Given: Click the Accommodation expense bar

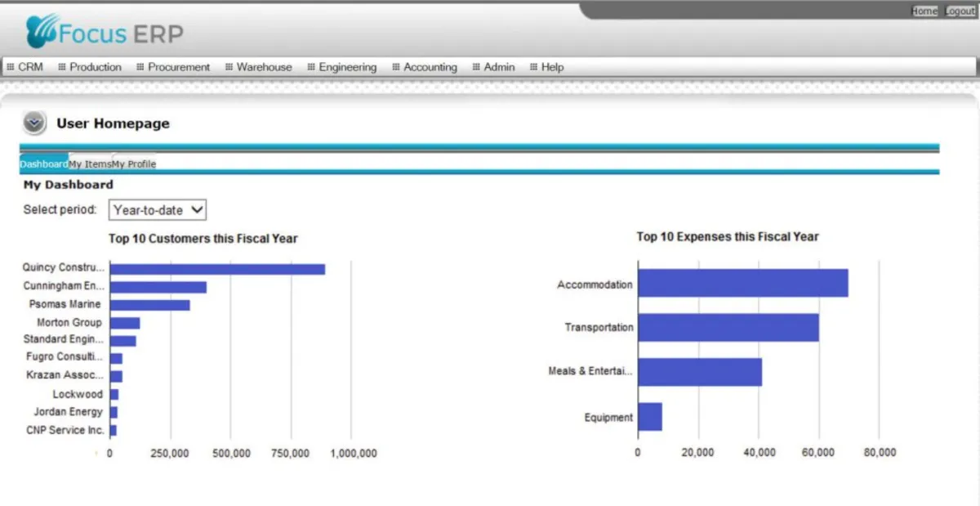Looking at the screenshot, I should click(743, 283).
